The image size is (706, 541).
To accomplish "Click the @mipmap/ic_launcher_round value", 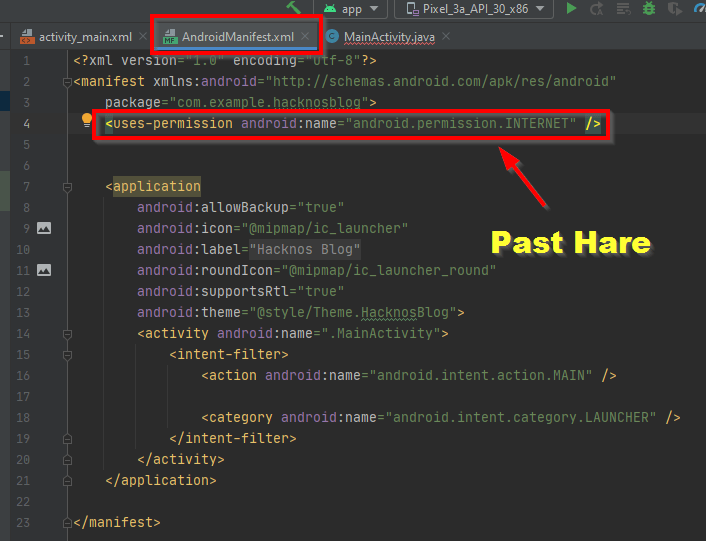I will [x=389, y=270].
